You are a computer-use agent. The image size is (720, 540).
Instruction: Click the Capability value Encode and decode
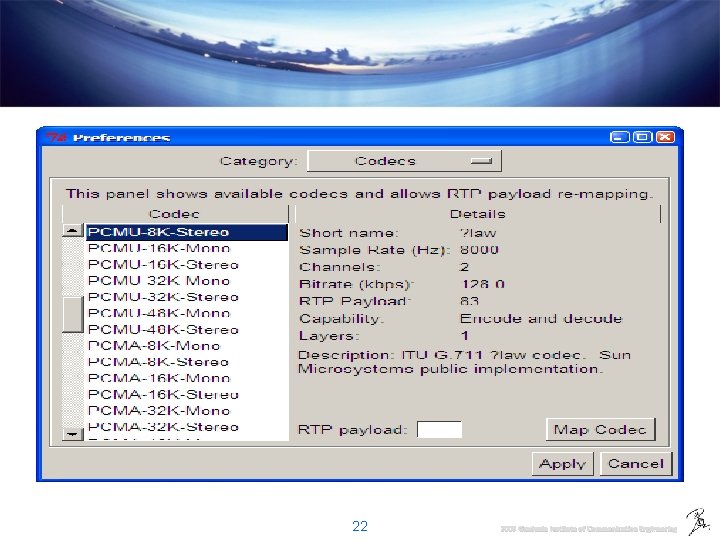541,319
